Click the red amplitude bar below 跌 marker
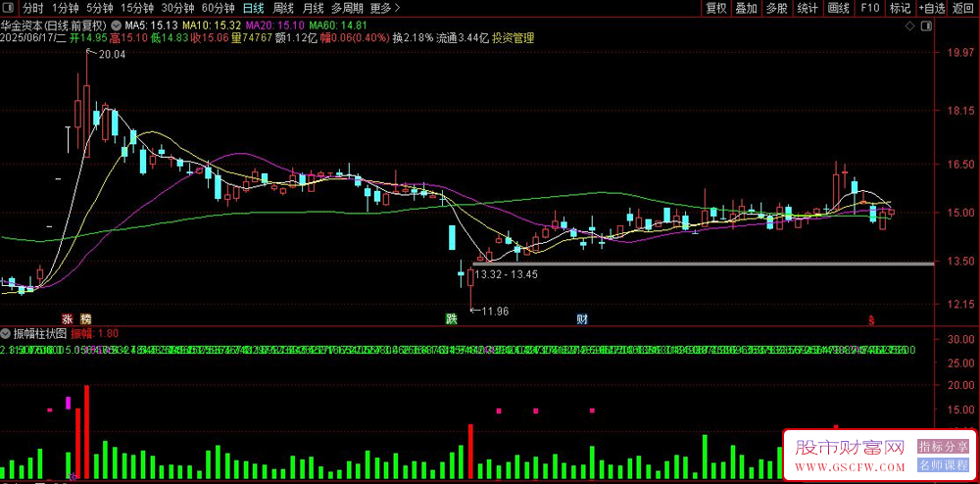980x484 pixels. (x=470, y=452)
